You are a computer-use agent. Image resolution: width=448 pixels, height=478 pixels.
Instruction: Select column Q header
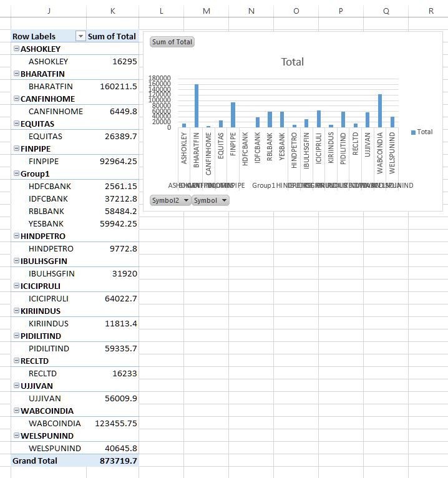pyautogui.click(x=386, y=11)
